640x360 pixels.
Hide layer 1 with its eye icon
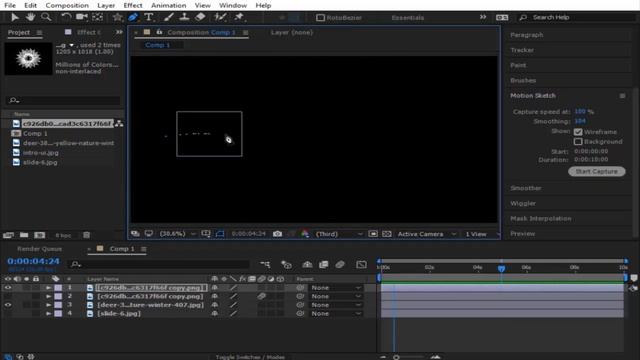8,288
